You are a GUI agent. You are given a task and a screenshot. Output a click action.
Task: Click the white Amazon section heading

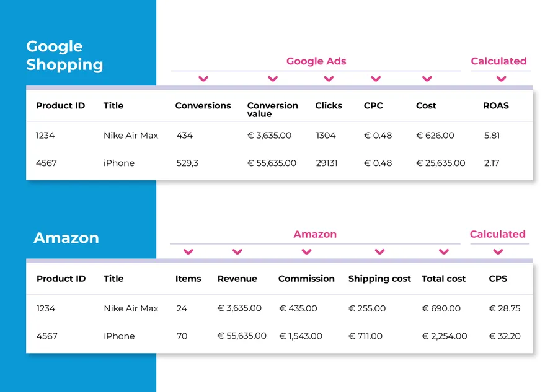pos(66,238)
